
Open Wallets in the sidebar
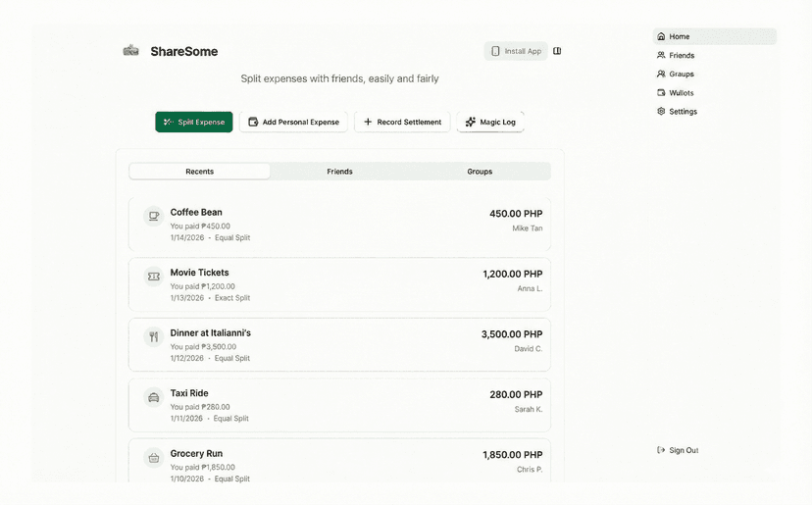pos(681,93)
